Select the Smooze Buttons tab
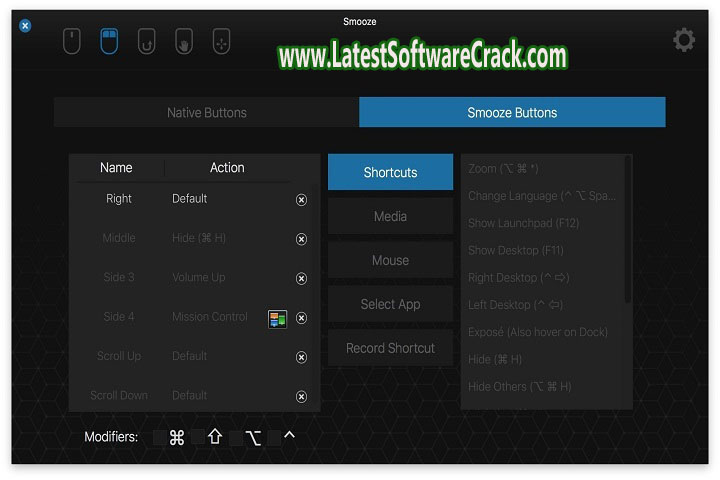The height and width of the screenshot is (480, 720). [x=512, y=113]
